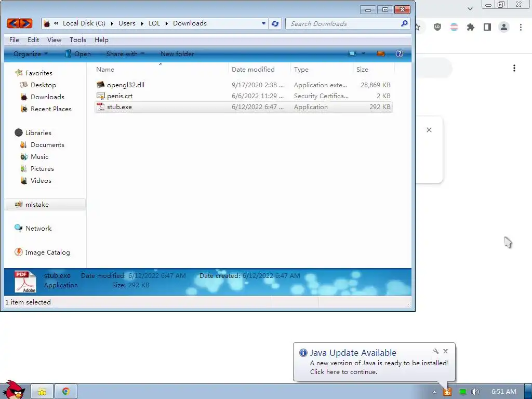Sort by the Date modified column
Image resolution: width=532 pixels, height=399 pixels.
coord(253,69)
